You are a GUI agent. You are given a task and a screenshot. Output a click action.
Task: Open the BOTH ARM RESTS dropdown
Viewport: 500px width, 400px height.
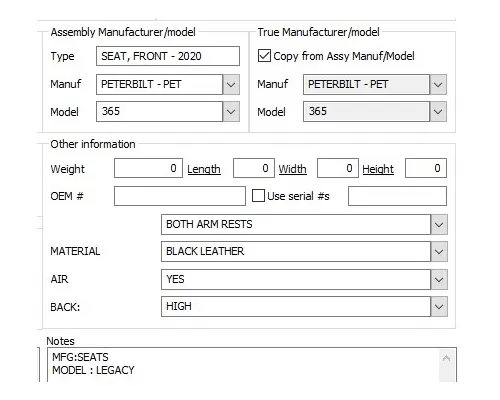click(x=439, y=224)
